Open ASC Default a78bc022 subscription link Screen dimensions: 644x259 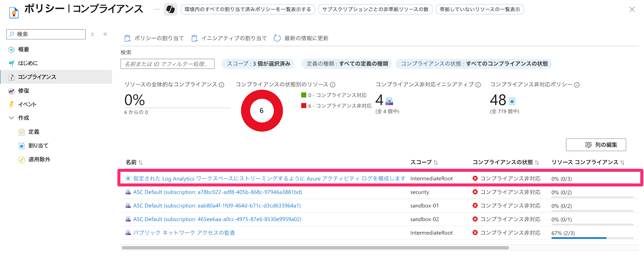click(218, 192)
